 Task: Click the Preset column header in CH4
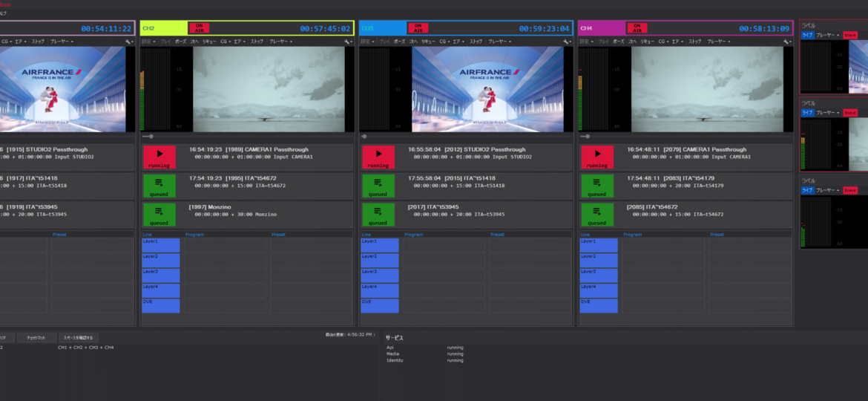717,235
